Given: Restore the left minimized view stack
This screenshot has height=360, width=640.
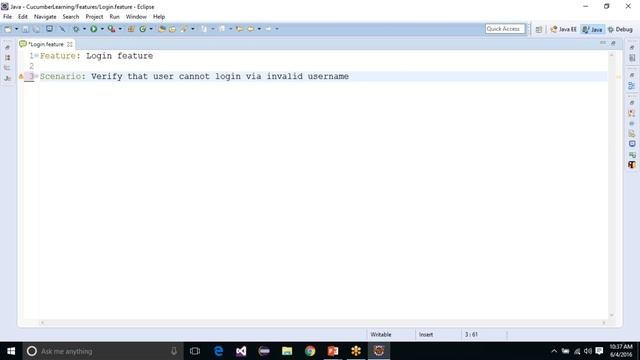Looking at the screenshot, I should click(7, 47).
